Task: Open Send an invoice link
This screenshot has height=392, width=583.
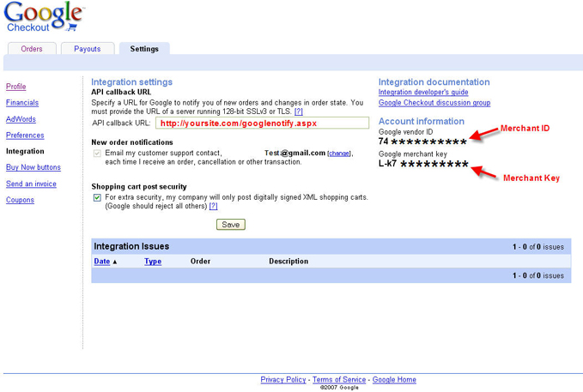Action: tap(31, 184)
